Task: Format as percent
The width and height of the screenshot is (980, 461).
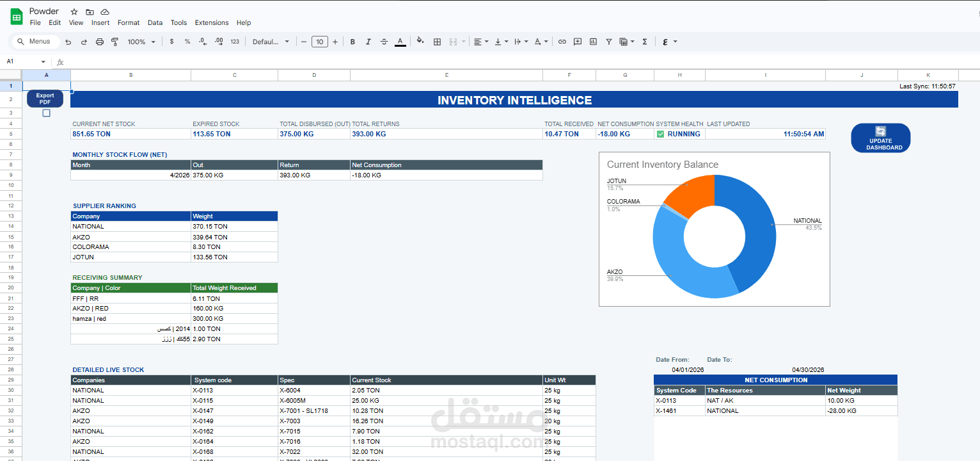Action: coord(187,42)
